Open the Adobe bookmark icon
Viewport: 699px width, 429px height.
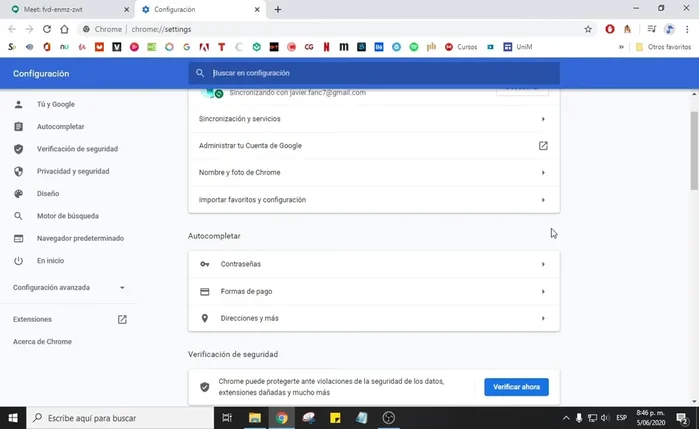(x=204, y=47)
